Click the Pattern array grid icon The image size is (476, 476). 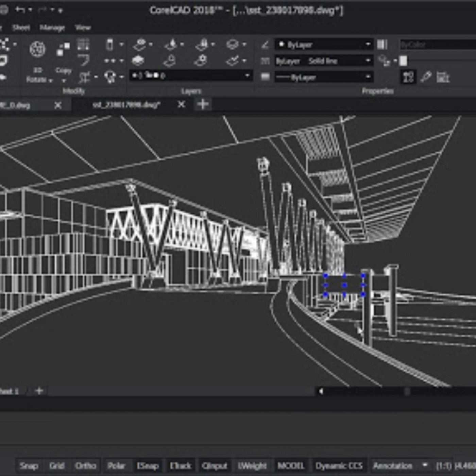(x=83, y=44)
